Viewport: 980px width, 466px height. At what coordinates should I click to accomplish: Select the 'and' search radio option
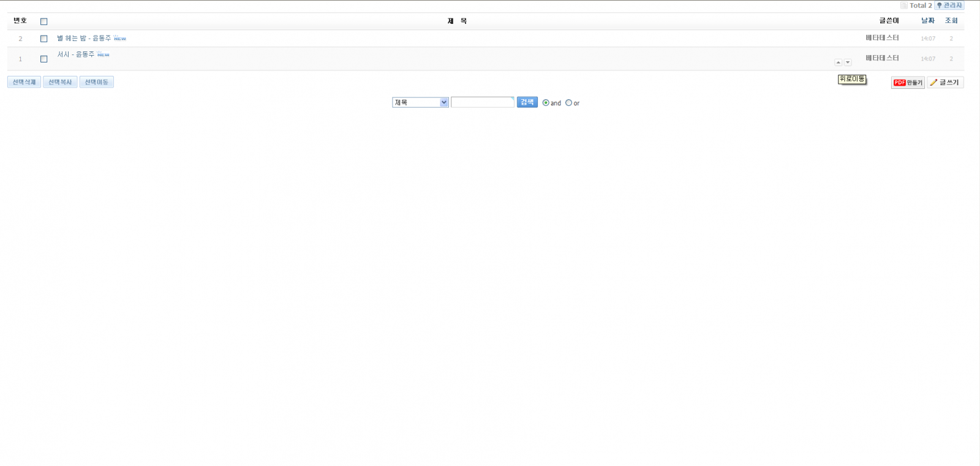[546, 103]
